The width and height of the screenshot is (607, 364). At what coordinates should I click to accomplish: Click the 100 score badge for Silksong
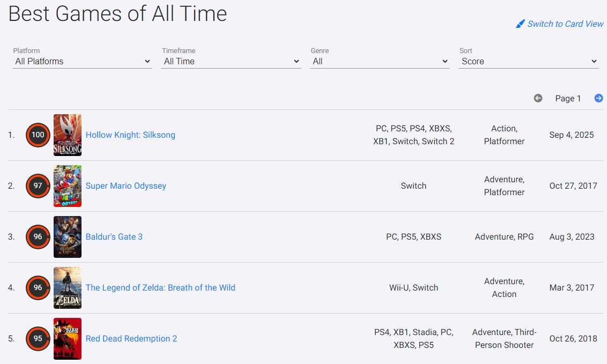point(38,135)
